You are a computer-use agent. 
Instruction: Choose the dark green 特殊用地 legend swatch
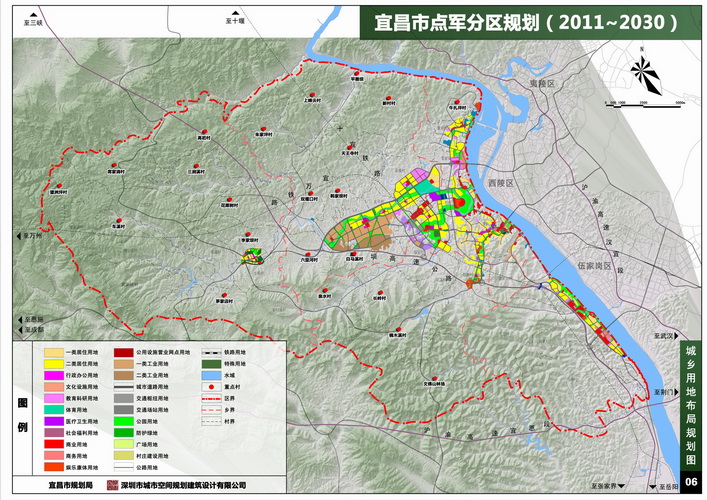(212, 364)
